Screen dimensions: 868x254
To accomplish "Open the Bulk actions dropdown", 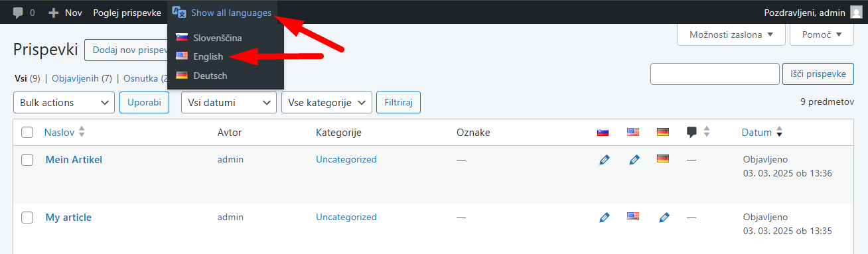I will 64,102.
